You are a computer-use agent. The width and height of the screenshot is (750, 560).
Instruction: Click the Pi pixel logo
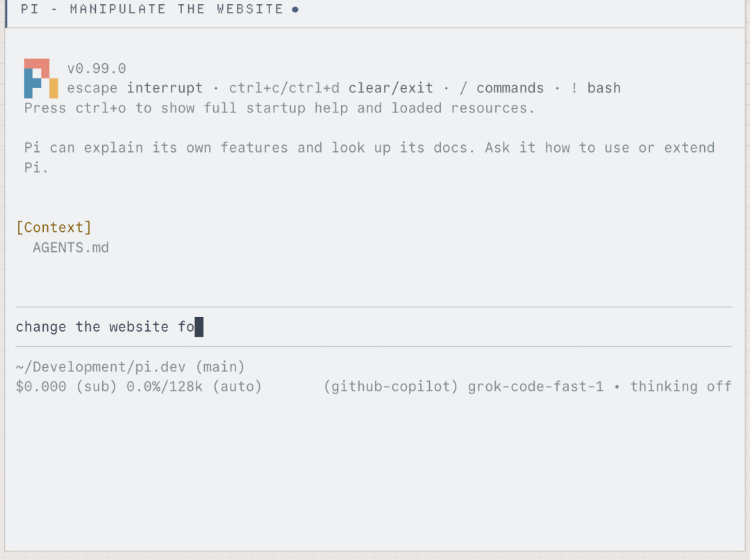click(x=41, y=78)
